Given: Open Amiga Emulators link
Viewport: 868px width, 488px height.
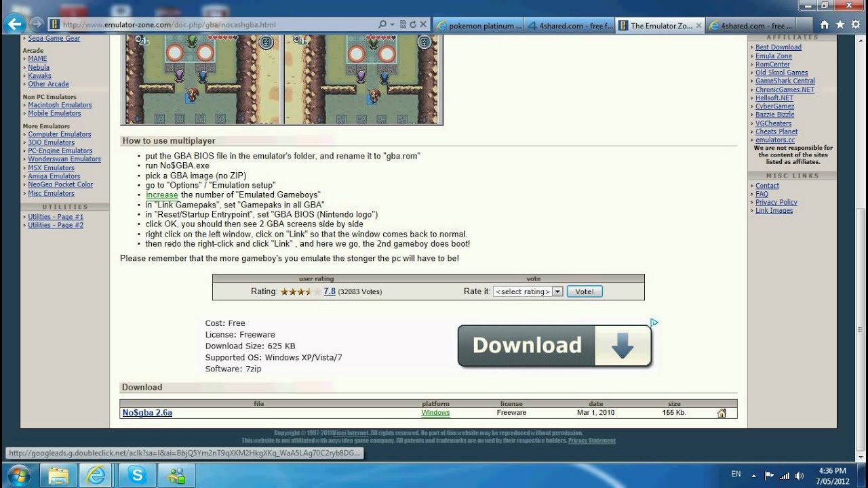Looking at the screenshot, I should (x=54, y=176).
